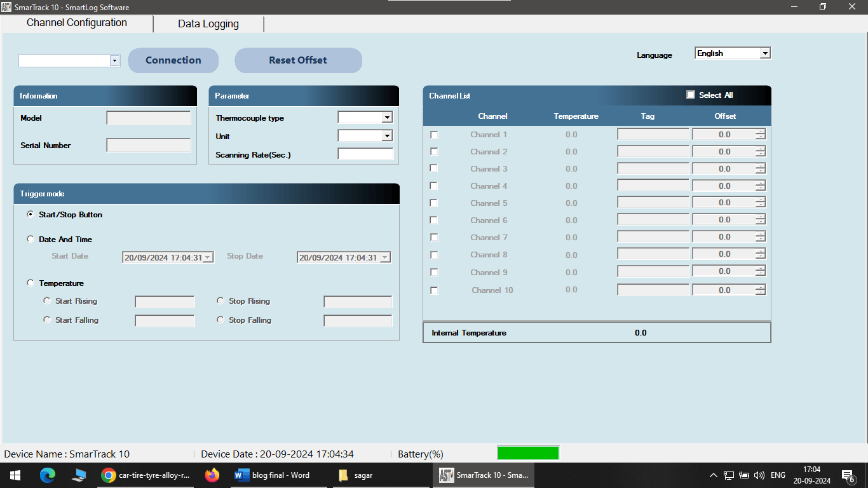Click Channel 1 Offset spinner arrows
Viewport: 868px width, 488px height.
coord(761,134)
